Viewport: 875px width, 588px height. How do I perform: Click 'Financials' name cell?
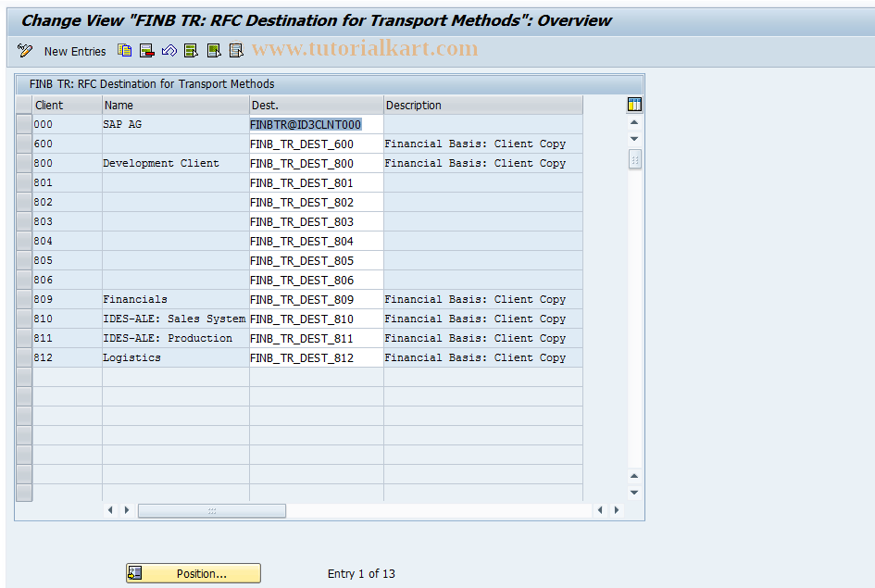176,300
